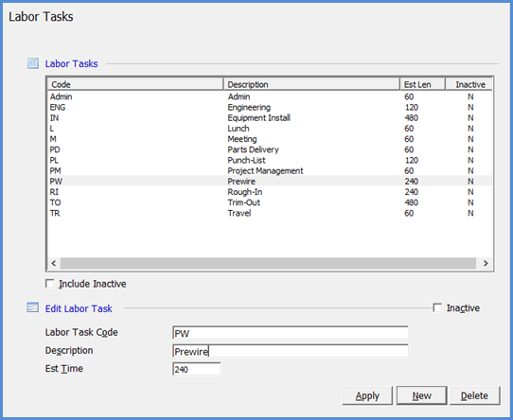Select the Project Management row
Screen dimensions: 513x420
(x=270, y=171)
